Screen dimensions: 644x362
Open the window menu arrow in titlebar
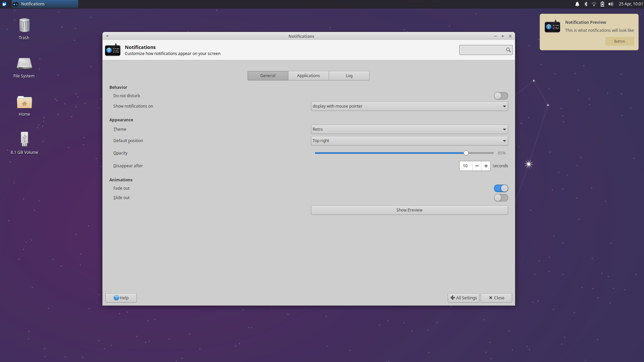coord(107,36)
